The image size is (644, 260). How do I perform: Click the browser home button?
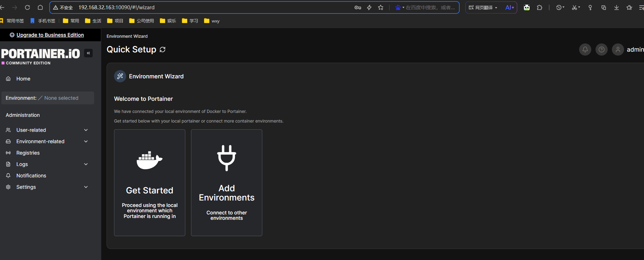click(x=40, y=7)
